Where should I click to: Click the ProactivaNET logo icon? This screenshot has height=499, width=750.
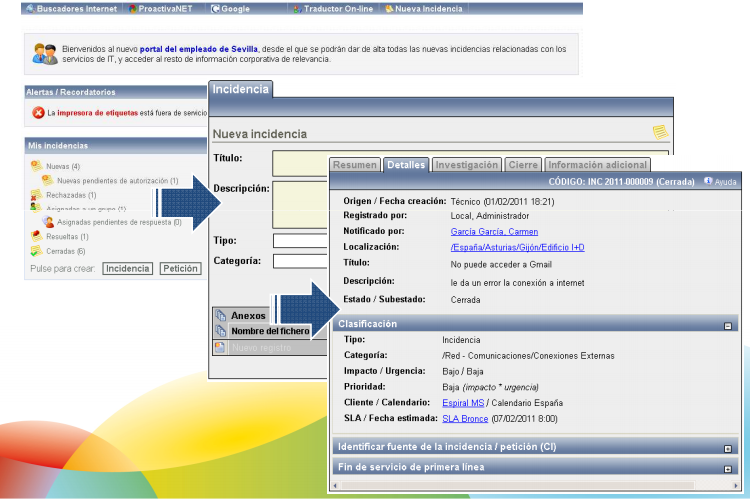pyautogui.click(x=133, y=9)
